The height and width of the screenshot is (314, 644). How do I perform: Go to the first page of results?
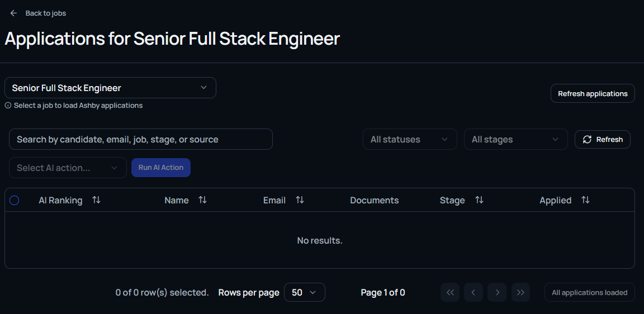[450, 292]
